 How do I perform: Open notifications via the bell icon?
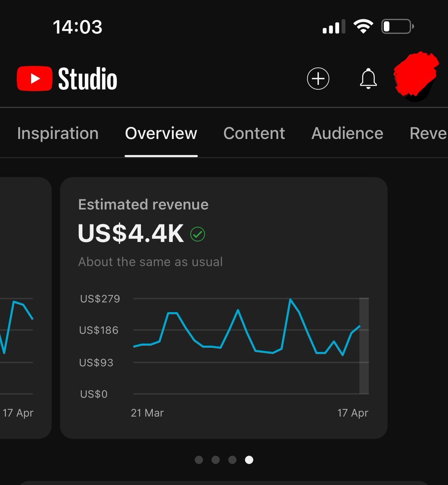[368, 78]
